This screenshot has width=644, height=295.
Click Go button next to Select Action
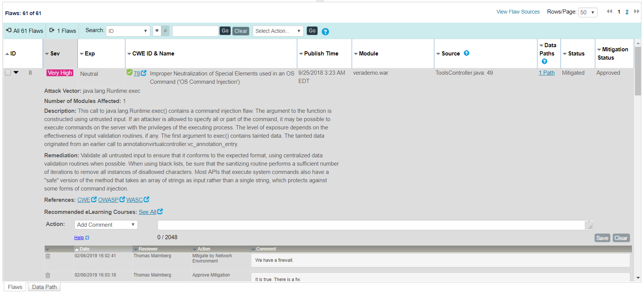click(x=312, y=31)
